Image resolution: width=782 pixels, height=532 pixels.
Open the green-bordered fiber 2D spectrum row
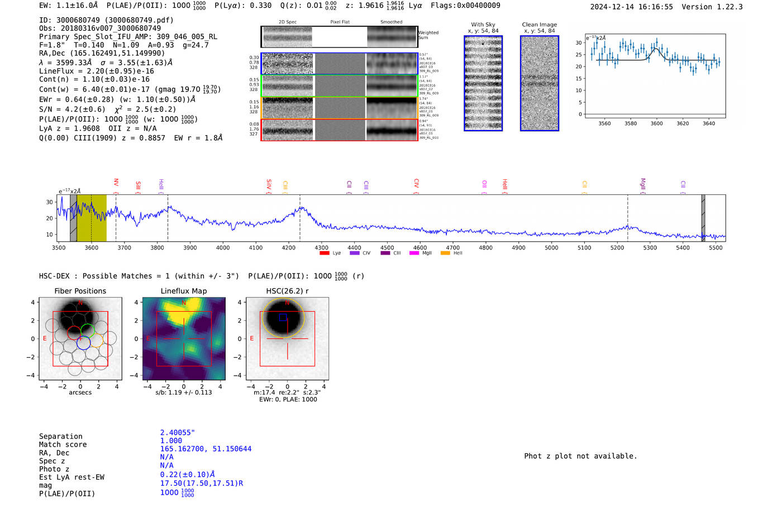pyautogui.click(x=339, y=86)
